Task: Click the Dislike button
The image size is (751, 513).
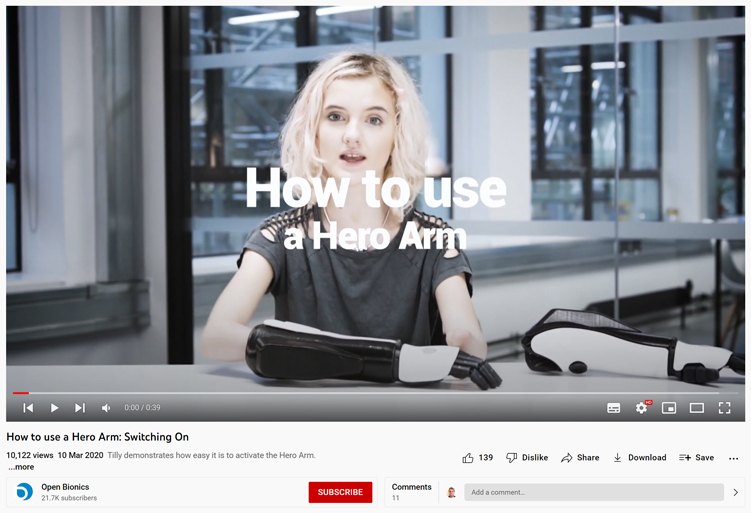Action: click(527, 457)
